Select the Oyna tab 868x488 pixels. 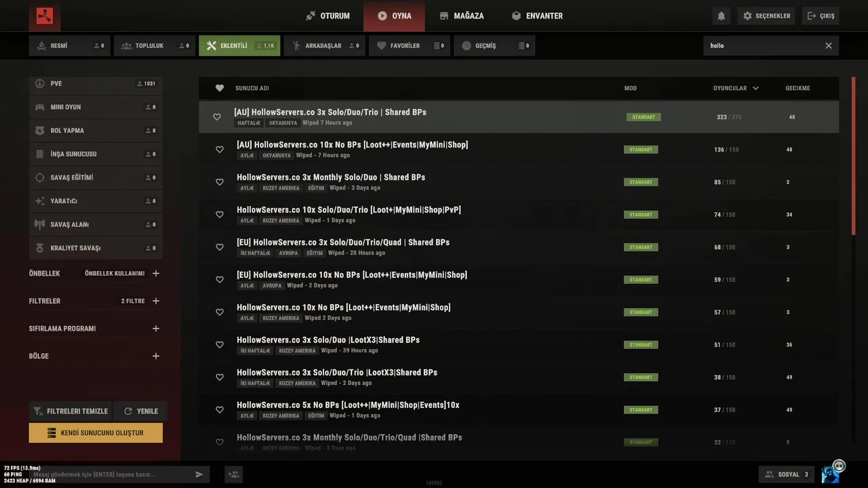[394, 16]
